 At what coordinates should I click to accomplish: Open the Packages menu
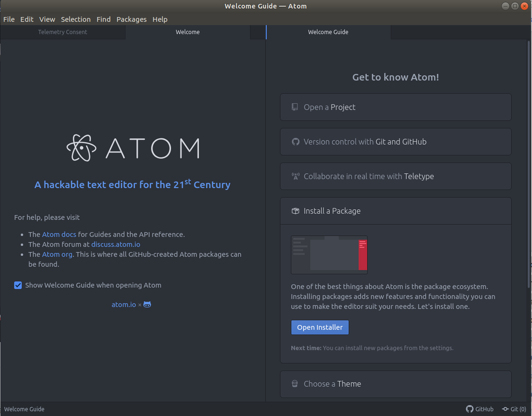pyautogui.click(x=131, y=19)
